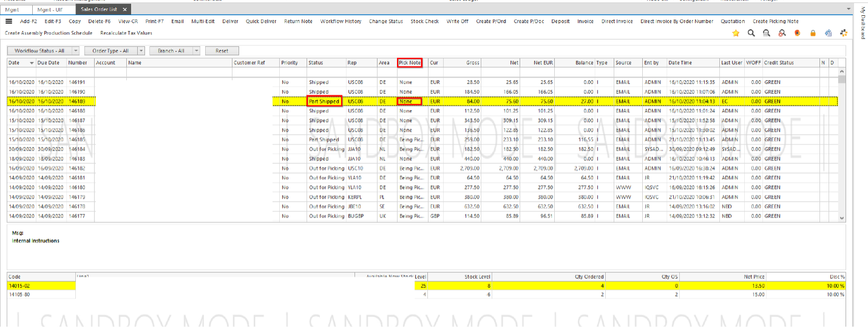Image resolution: width=868 pixels, height=328 pixels.
Task: Click Quotation in the toolbar
Action: pos(733,21)
